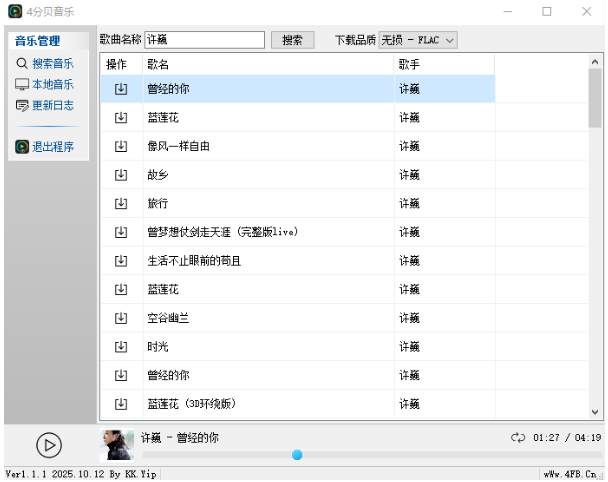608x482 pixels.
Task: Download the song 空谷幽兰
Action: [121, 318]
